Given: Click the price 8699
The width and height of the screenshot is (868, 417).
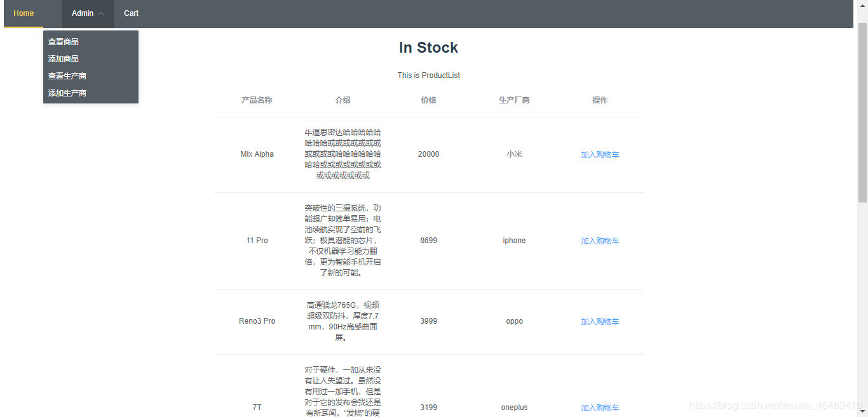Looking at the screenshot, I should [x=428, y=241].
